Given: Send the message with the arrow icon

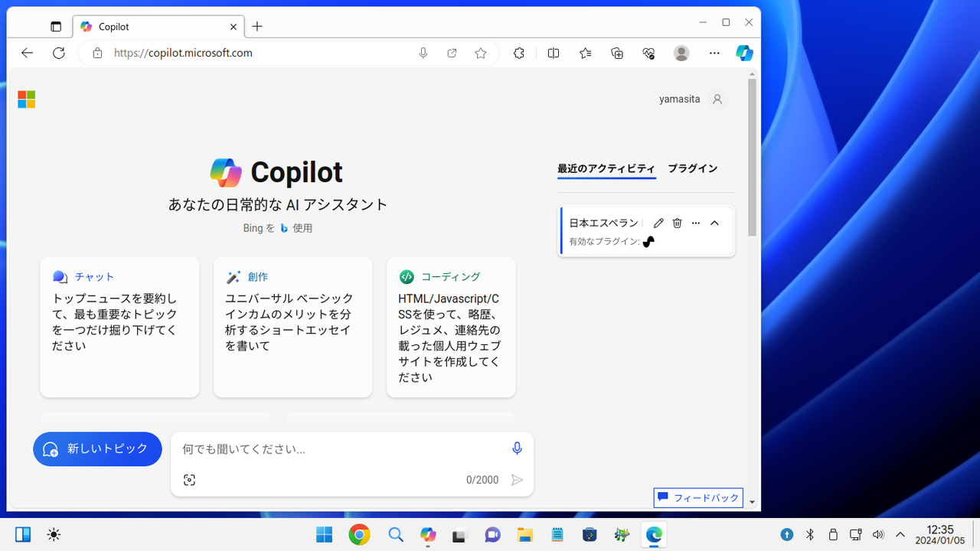Looking at the screenshot, I should coord(517,480).
